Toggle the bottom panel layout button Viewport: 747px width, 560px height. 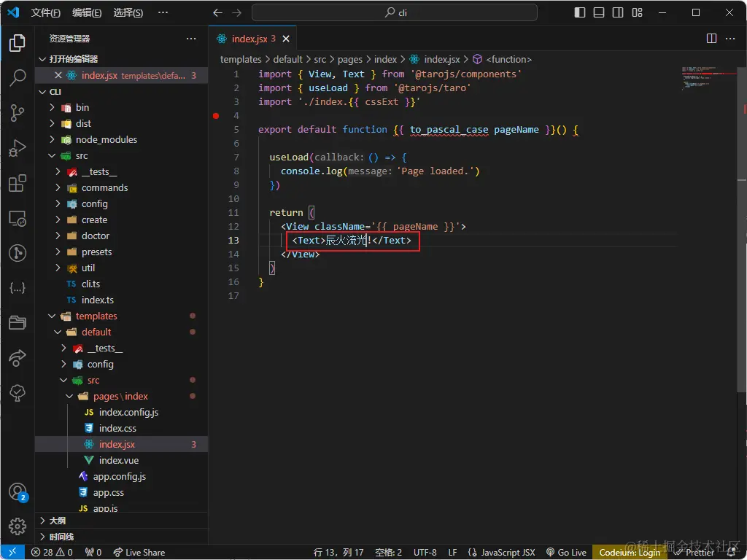599,13
